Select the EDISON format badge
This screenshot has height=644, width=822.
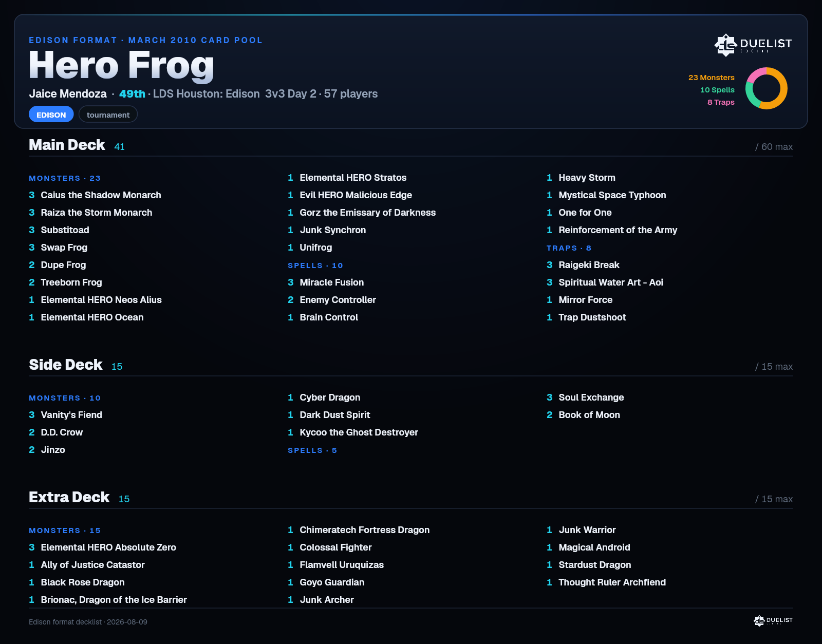pyautogui.click(x=51, y=115)
